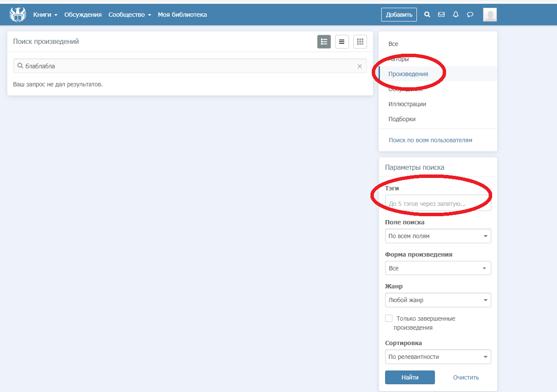Click the 'Очистить' link

pos(466,377)
